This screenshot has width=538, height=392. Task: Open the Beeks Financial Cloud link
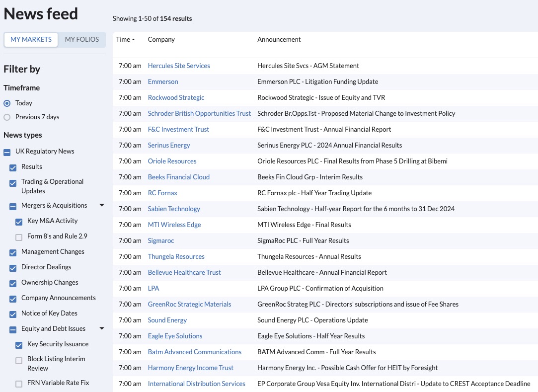click(x=179, y=177)
